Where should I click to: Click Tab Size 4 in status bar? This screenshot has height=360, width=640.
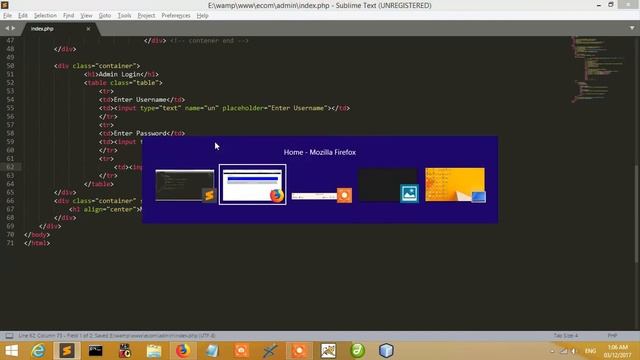click(566, 336)
